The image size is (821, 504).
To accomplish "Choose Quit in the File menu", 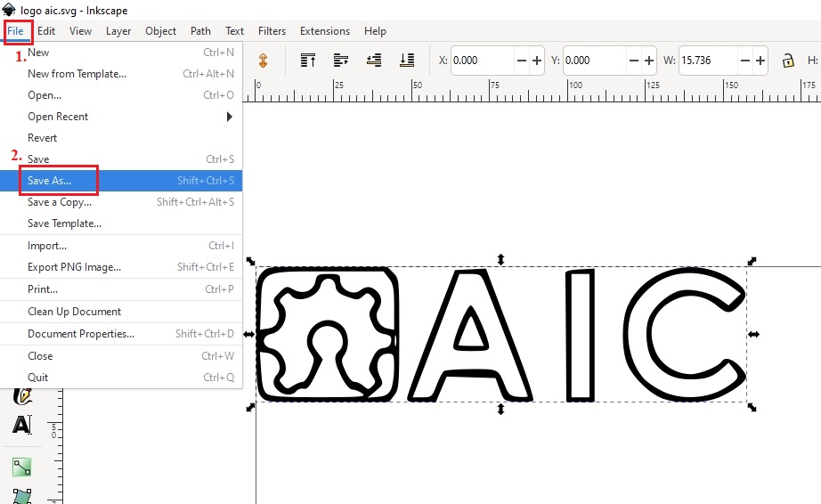I will (x=121, y=378).
